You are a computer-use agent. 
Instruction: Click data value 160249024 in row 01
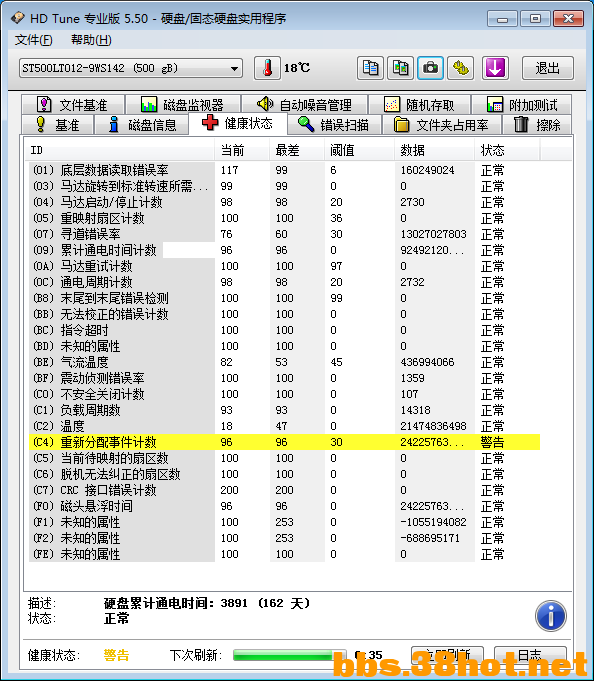(x=427, y=170)
